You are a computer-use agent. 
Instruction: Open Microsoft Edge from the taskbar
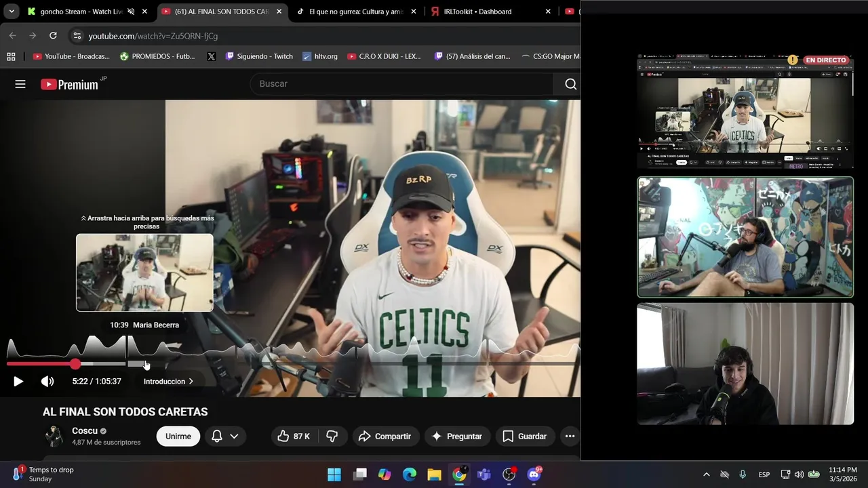[410, 474]
